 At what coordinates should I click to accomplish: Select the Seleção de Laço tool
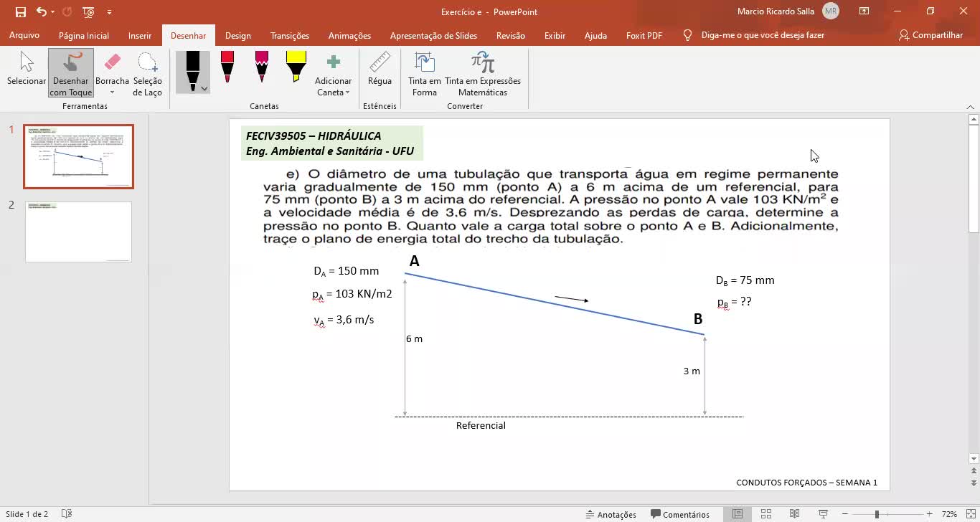tap(147, 72)
